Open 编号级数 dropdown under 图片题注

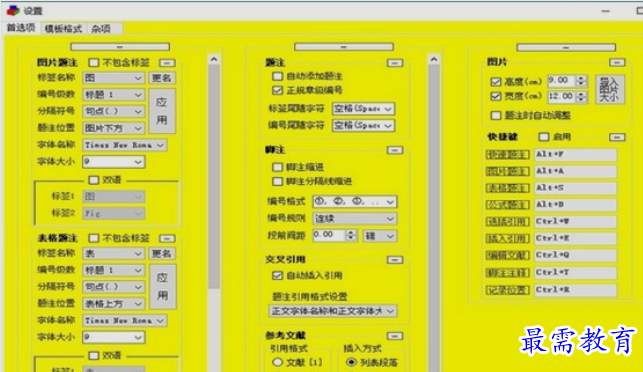tap(114, 95)
